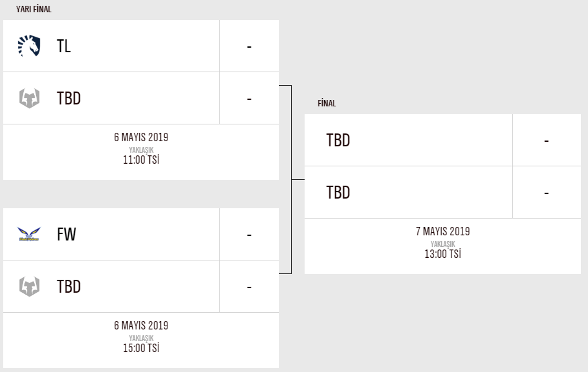Click the 11:00 TSİ match time
This screenshot has width=588, height=372.
coord(141,160)
